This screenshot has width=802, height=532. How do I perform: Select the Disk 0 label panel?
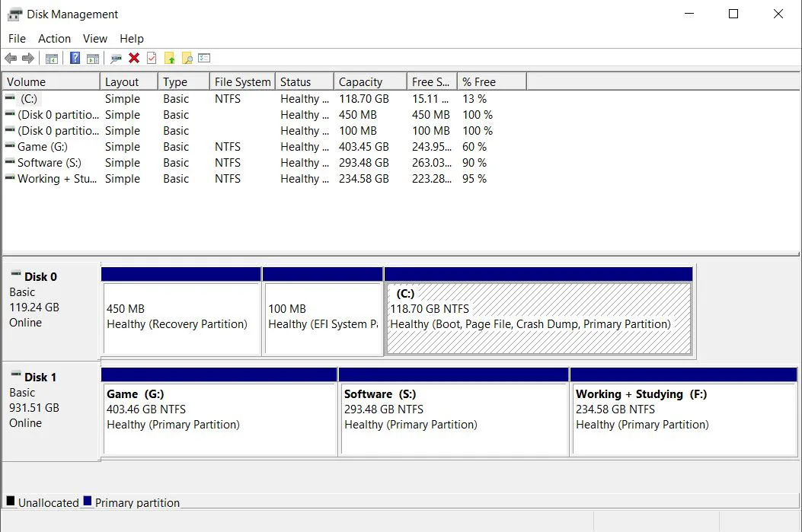51,311
